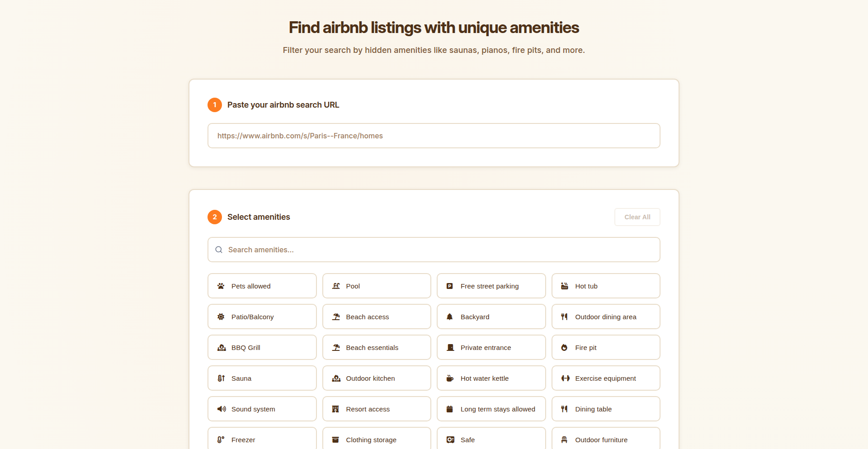This screenshot has height=449, width=868.
Task: Click the paw icon on Pets allowed
Action: 221,286
